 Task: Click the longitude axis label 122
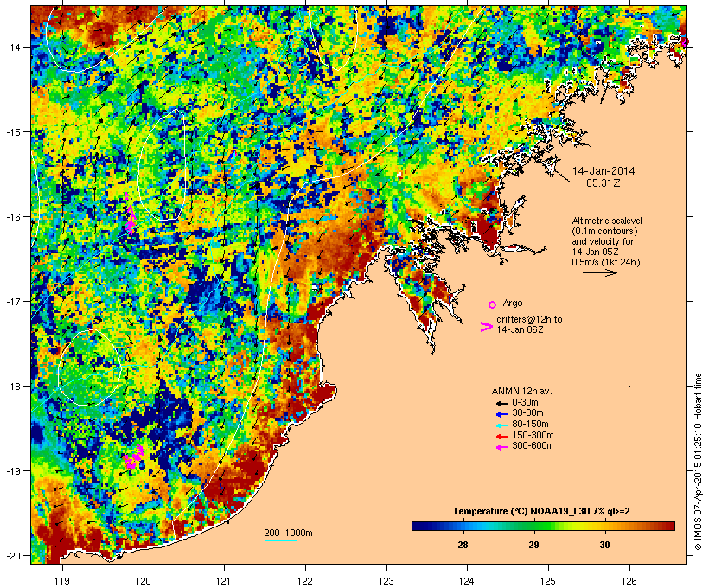pos(305,581)
